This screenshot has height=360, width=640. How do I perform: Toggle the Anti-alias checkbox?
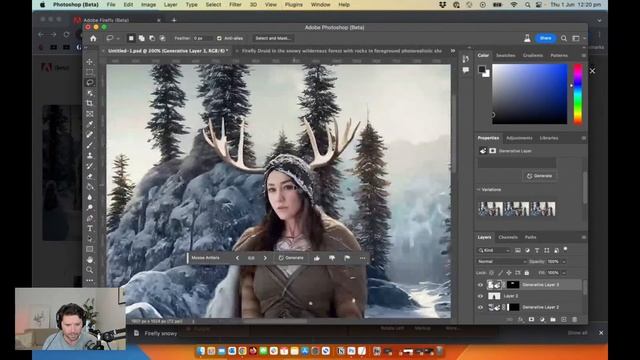pos(219,38)
